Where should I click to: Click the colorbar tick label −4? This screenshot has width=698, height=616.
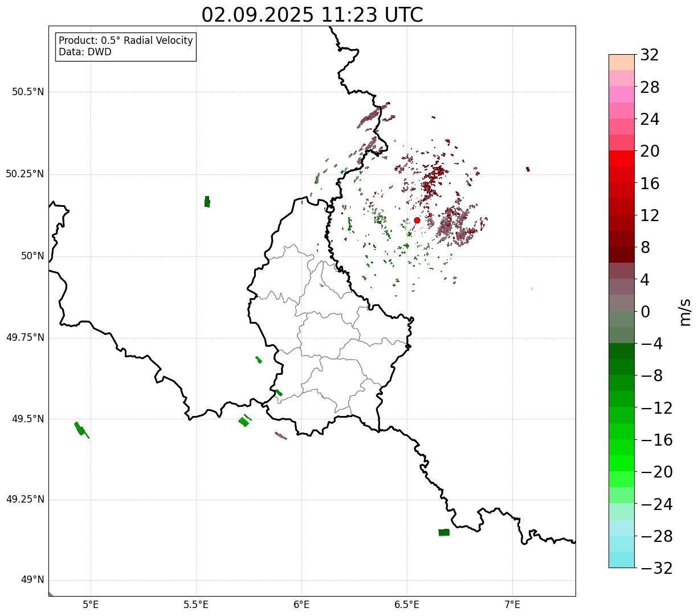[x=651, y=344]
